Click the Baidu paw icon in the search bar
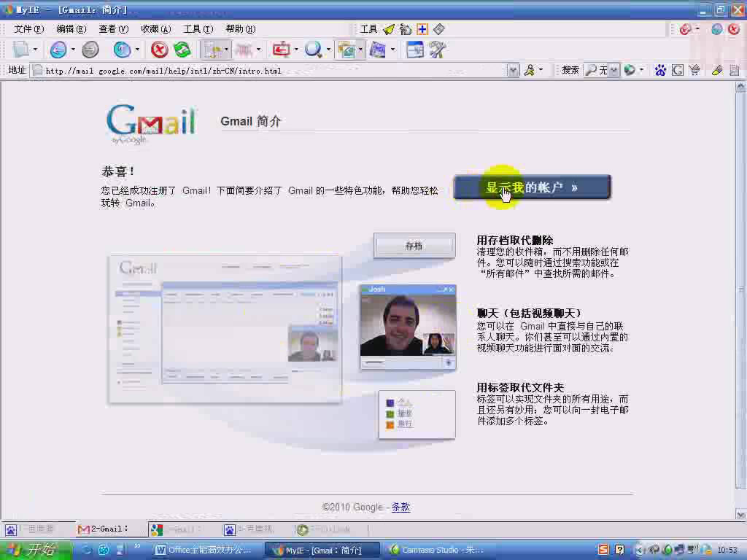Screen dimensions: 747x560 [659, 71]
